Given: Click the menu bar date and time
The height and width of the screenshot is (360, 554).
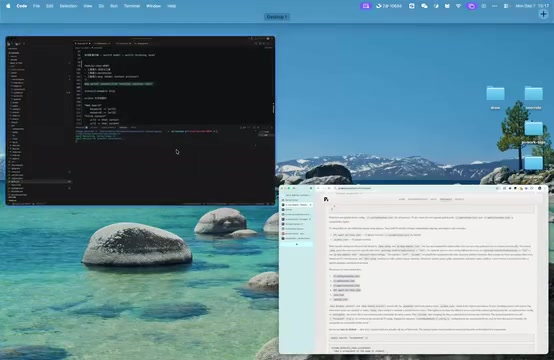Looking at the screenshot, I should (532, 6).
